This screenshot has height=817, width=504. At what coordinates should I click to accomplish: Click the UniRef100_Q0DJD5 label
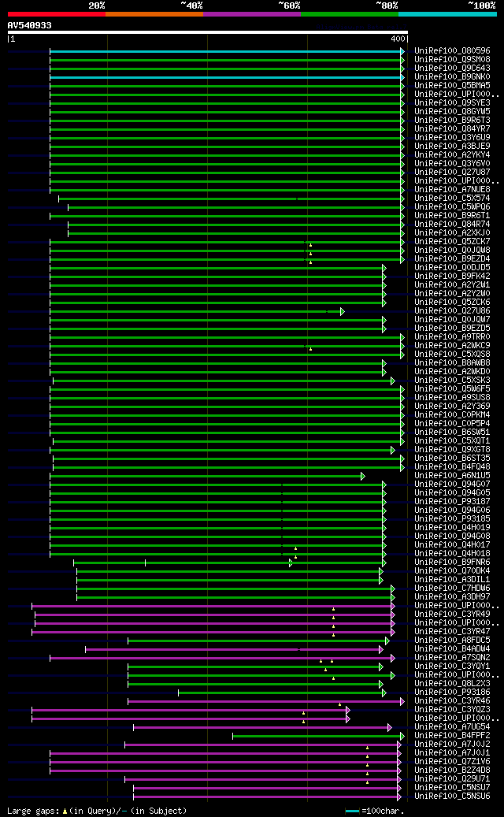[x=452, y=267]
